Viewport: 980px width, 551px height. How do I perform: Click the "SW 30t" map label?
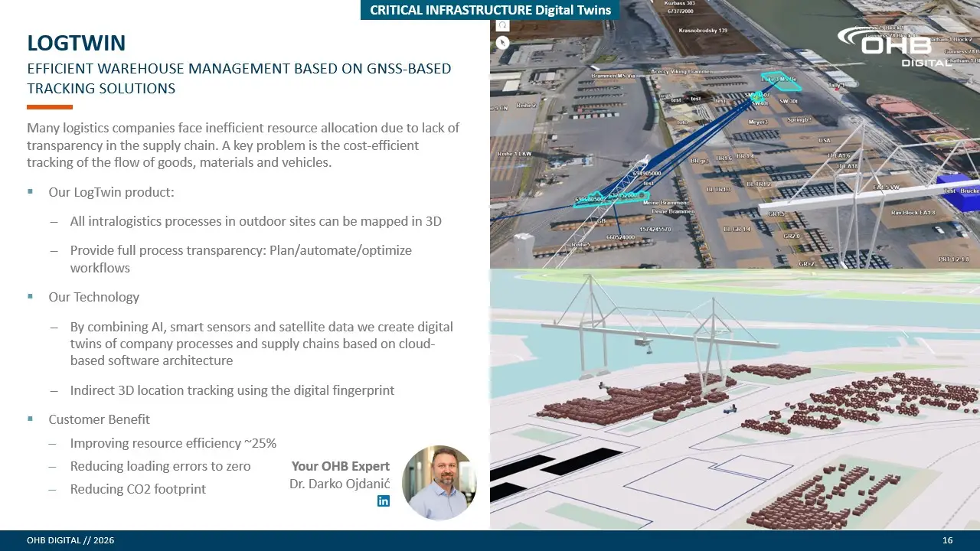pos(789,101)
